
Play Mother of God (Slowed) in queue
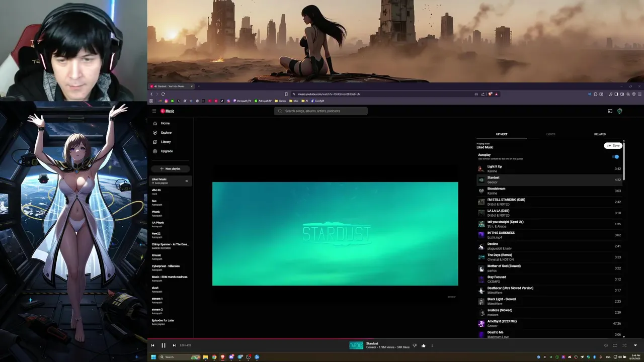click(550, 268)
